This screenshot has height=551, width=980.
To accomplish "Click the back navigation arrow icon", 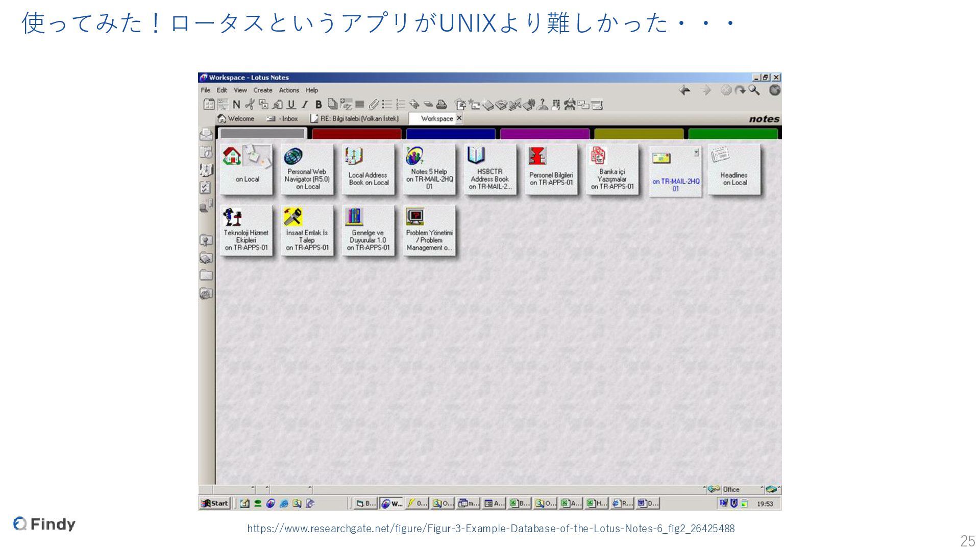I will pos(684,90).
